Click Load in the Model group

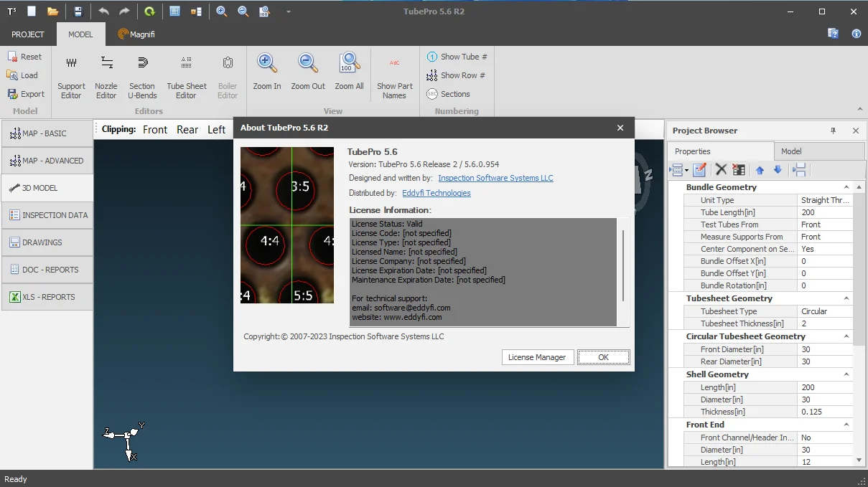tap(22, 75)
